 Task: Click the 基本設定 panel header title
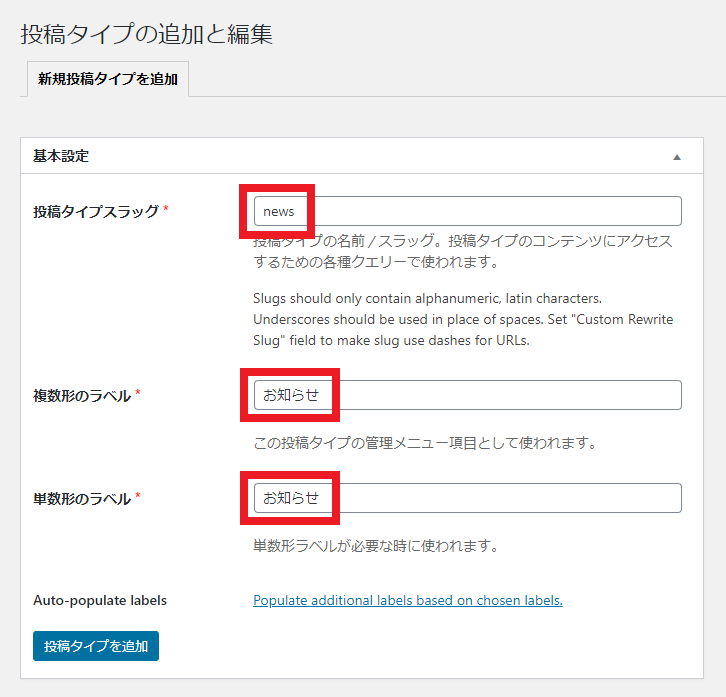pyautogui.click(x=61, y=156)
